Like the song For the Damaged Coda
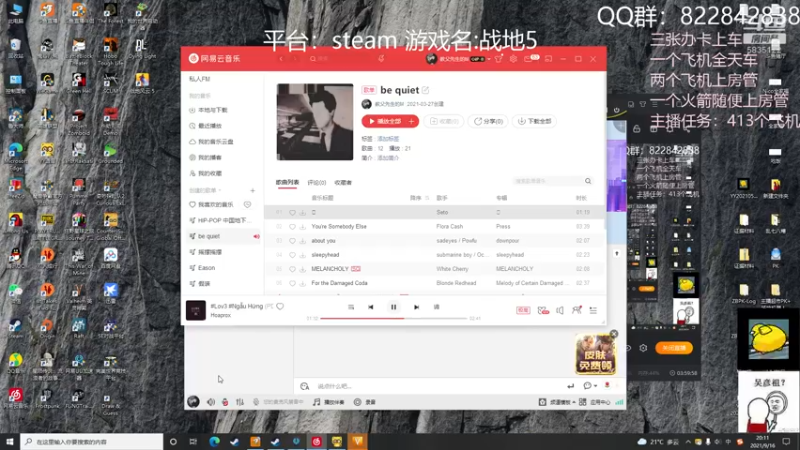Viewport: 800px width, 450px height. point(292,283)
